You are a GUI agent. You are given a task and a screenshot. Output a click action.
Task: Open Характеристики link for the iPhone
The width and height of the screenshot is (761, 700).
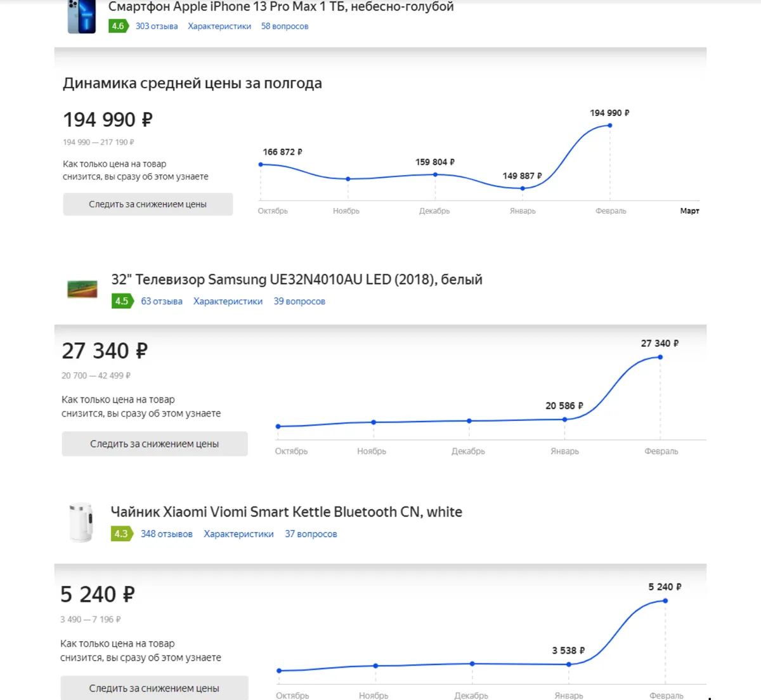tap(219, 26)
